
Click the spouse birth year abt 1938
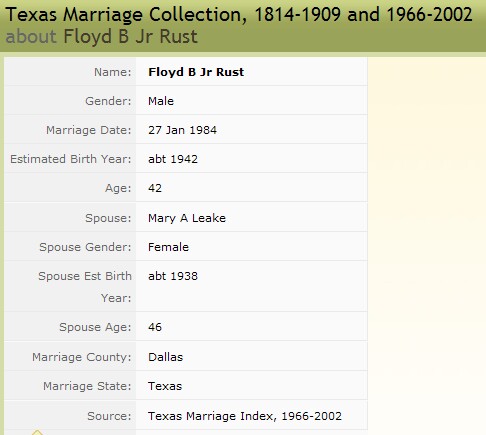pyautogui.click(x=173, y=276)
